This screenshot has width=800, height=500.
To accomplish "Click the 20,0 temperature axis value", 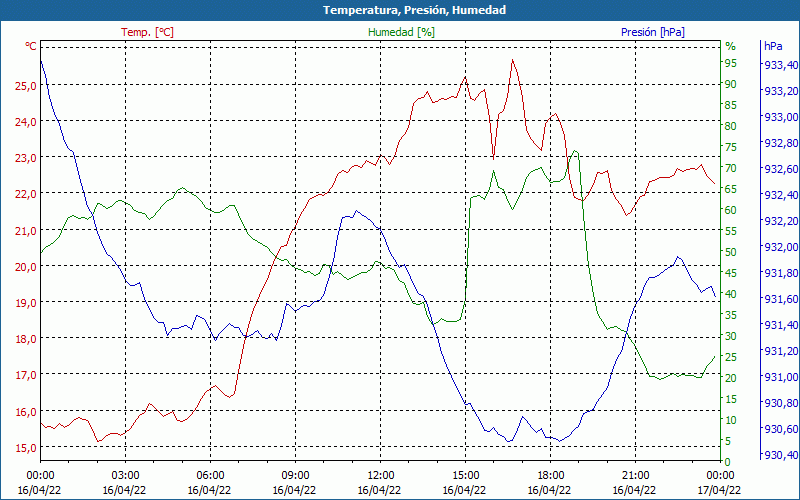I will [x=26, y=267].
